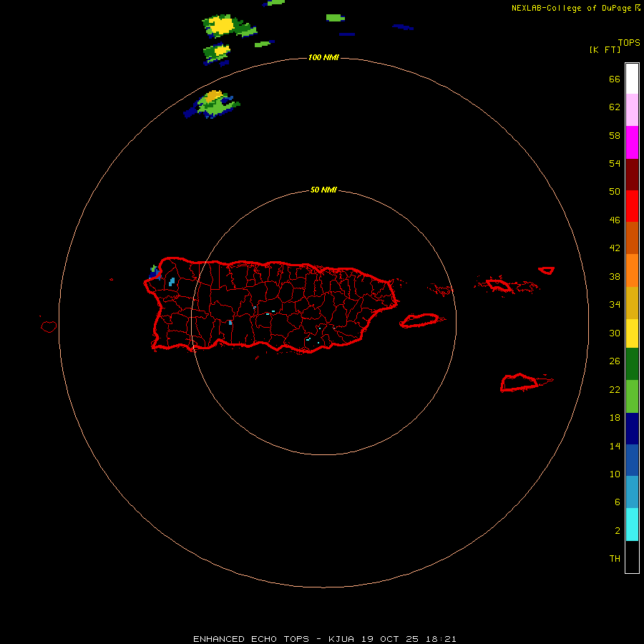Select the bright red legend swatch
644x644 pixels.
[x=632, y=206]
